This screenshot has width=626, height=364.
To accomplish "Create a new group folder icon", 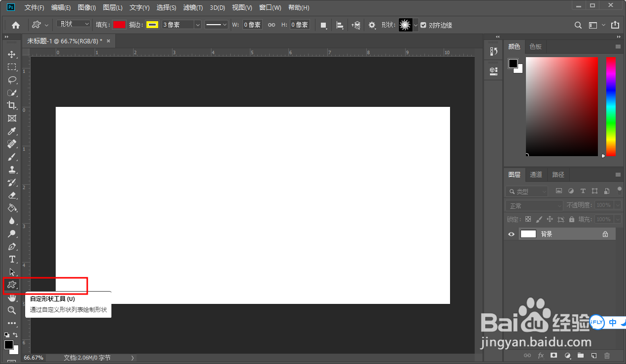I will pos(581,355).
